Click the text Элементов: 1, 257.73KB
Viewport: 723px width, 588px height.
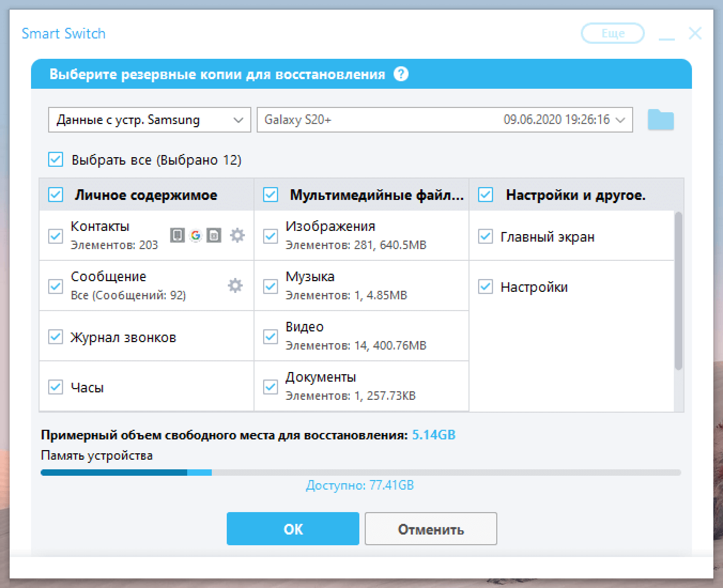click(x=351, y=396)
